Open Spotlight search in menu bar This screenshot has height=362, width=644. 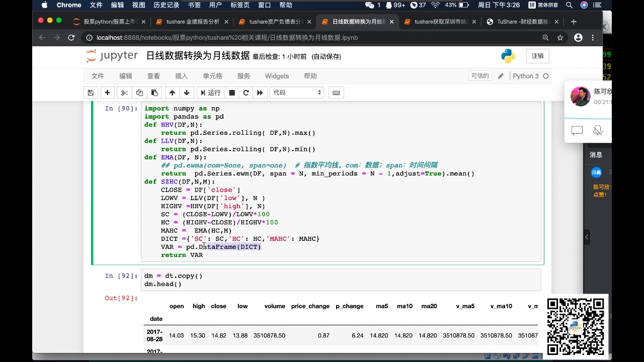[x=569, y=5]
